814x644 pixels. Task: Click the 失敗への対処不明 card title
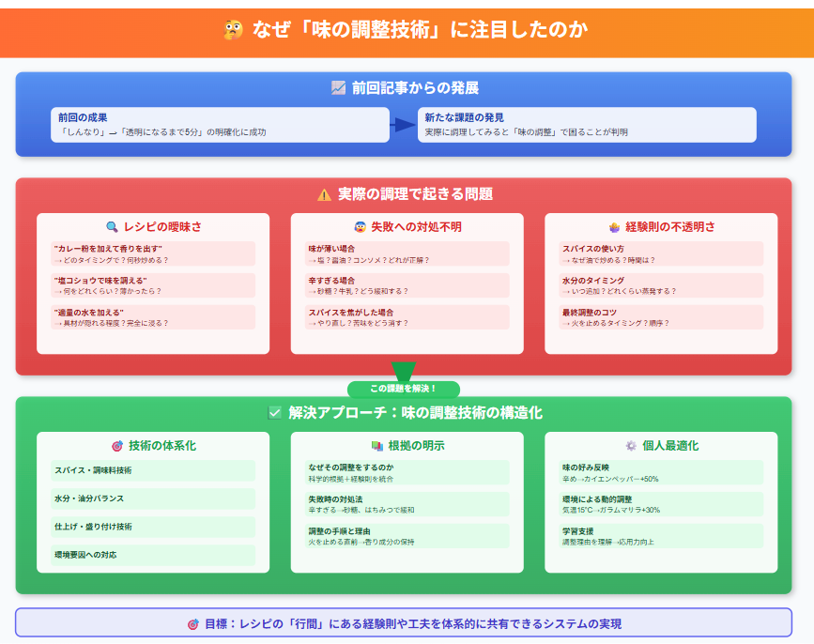[416, 227]
